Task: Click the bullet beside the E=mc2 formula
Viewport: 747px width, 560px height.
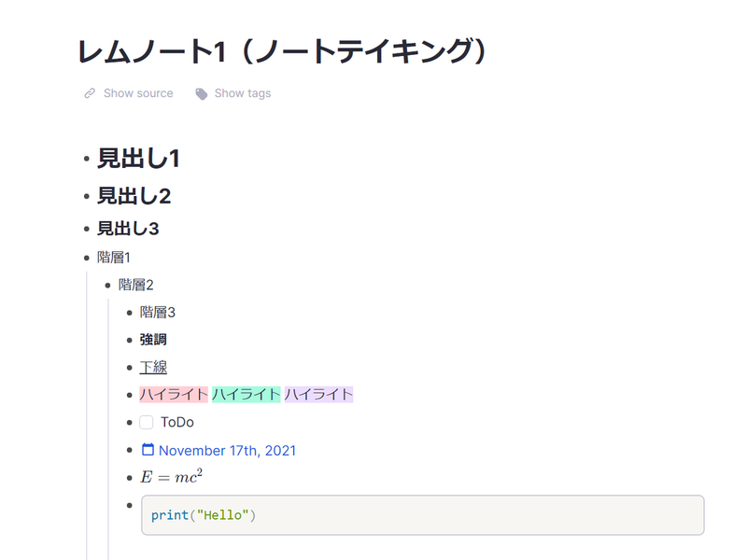Action: tap(131, 478)
